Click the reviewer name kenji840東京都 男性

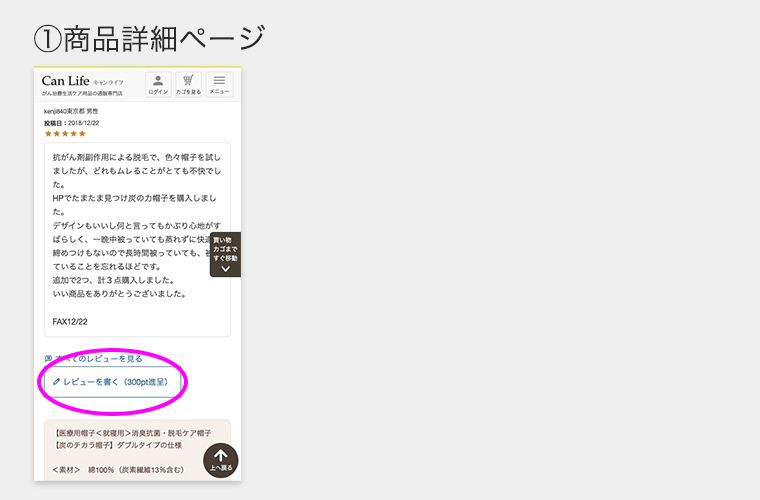coord(71,111)
